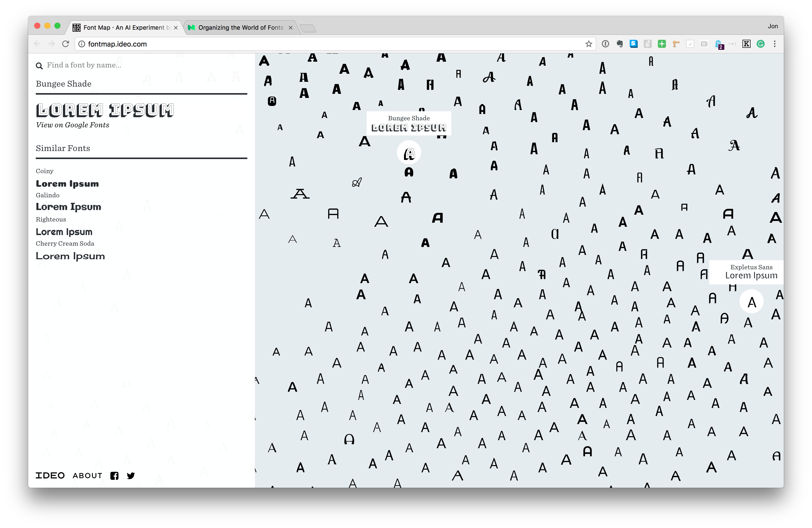Open the Twitter share icon
This screenshot has height=528, width=812.
131,476
